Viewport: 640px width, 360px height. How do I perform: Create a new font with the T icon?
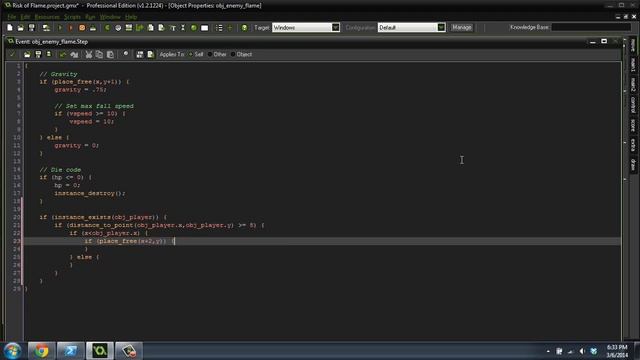coord(173,27)
